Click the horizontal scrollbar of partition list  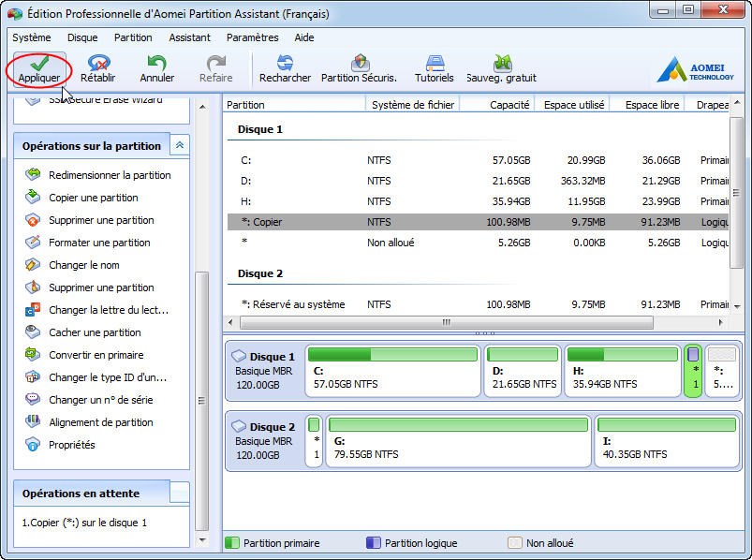coord(447,322)
